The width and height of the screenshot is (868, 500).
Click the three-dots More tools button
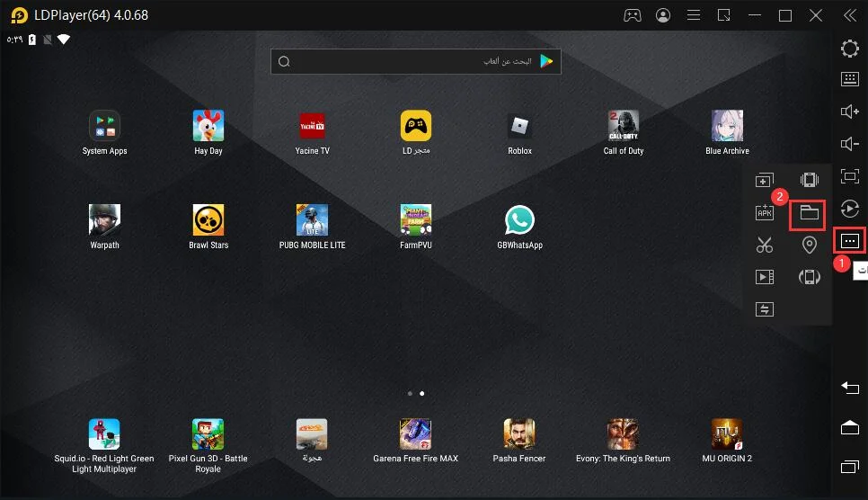(850, 241)
